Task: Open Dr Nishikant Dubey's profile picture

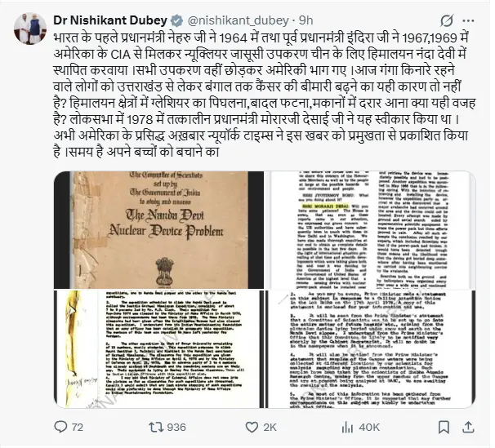Action: 30,29
